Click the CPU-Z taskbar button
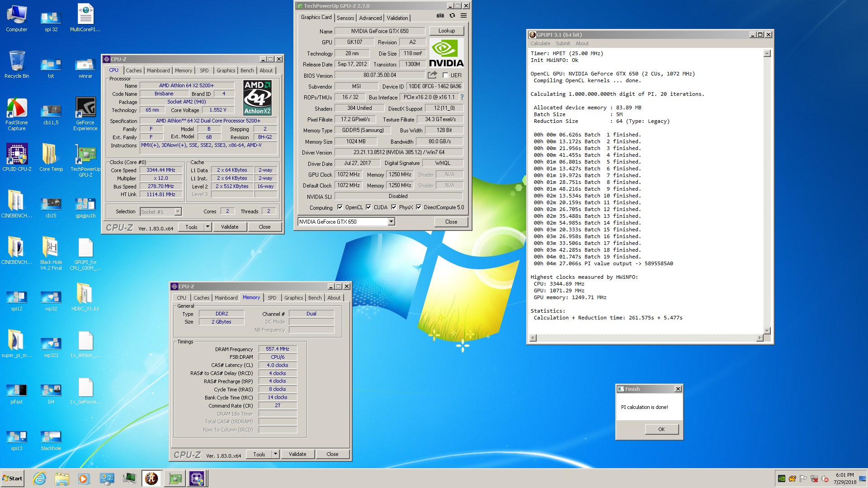The width and height of the screenshot is (868, 488). 197,479
